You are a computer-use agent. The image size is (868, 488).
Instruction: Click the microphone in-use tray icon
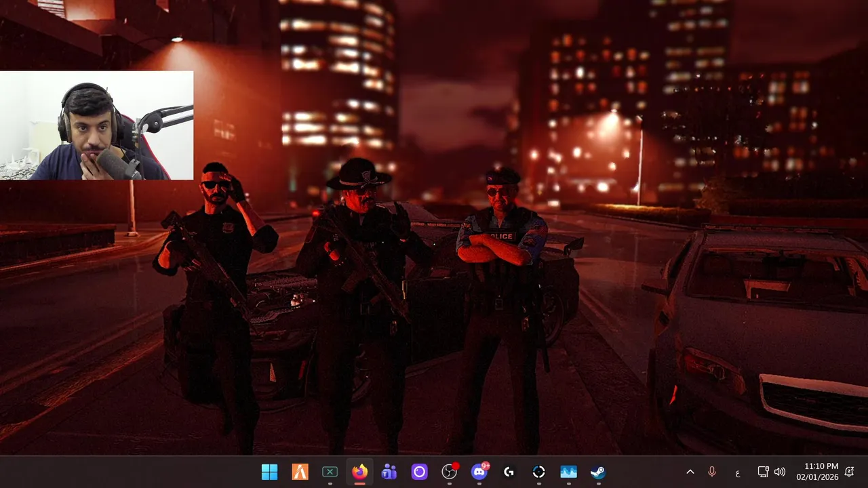[x=712, y=472]
